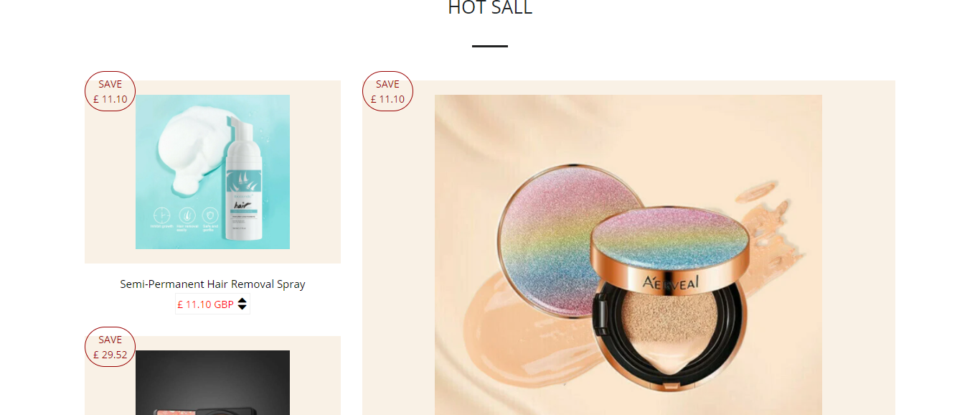Click SAVE £ 11.10 badge on hair removal spray

click(110, 91)
